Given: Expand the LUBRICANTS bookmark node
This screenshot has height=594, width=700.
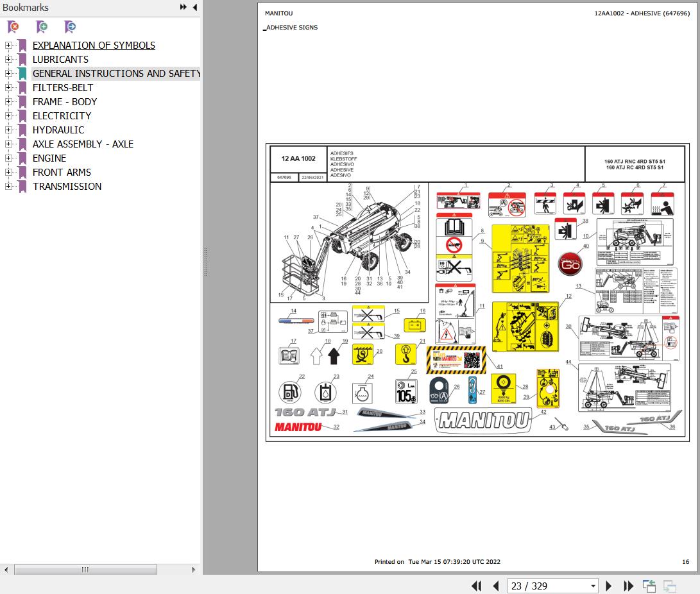Looking at the screenshot, I should (x=8, y=60).
